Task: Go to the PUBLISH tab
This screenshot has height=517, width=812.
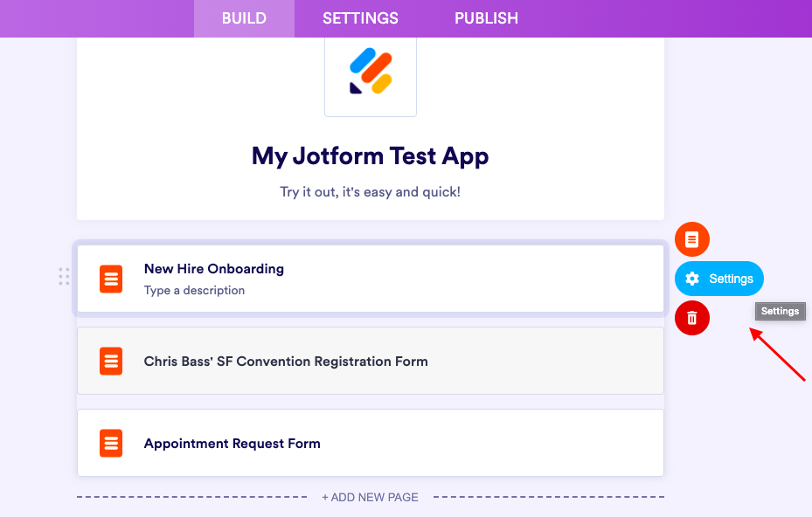Action: (x=486, y=18)
